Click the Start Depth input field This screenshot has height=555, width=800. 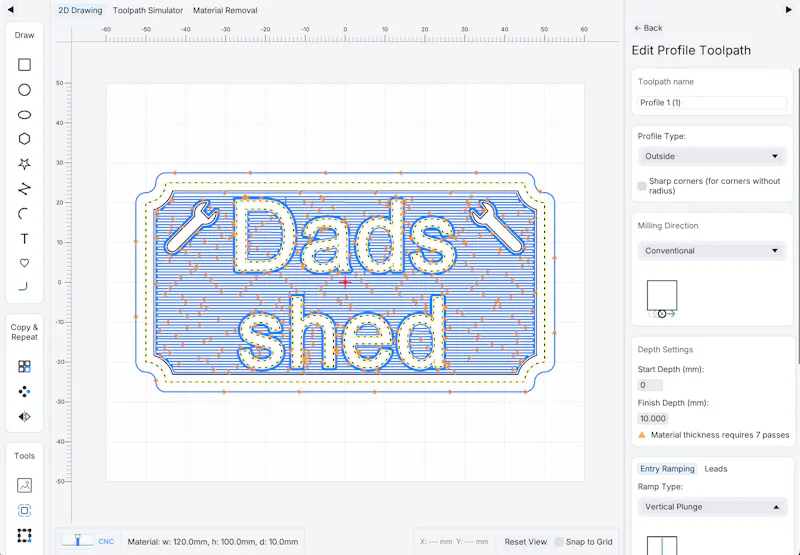tap(650, 385)
